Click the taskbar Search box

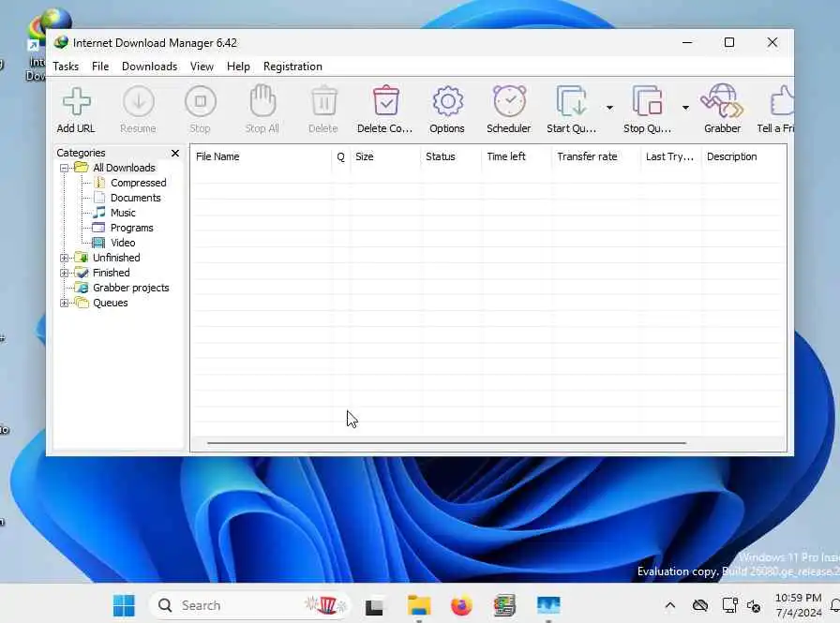[x=249, y=605]
